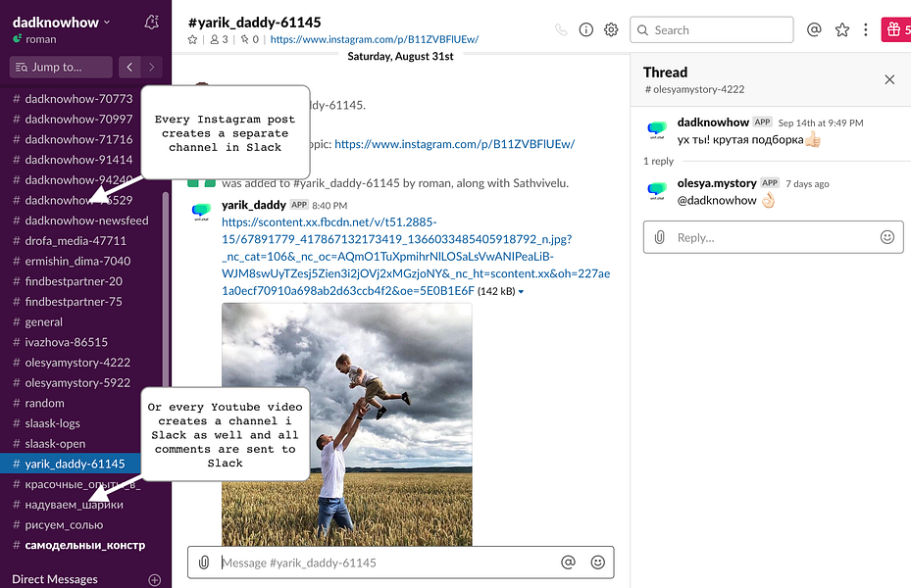Open the gift icon red button

pyautogui.click(x=896, y=29)
